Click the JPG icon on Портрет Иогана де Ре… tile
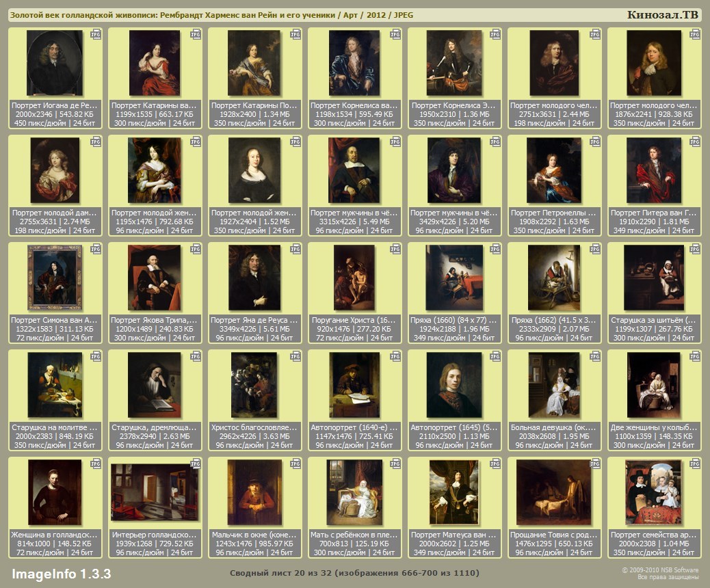Image resolution: width=710 pixels, height=588 pixels. [x=96, y=34]
